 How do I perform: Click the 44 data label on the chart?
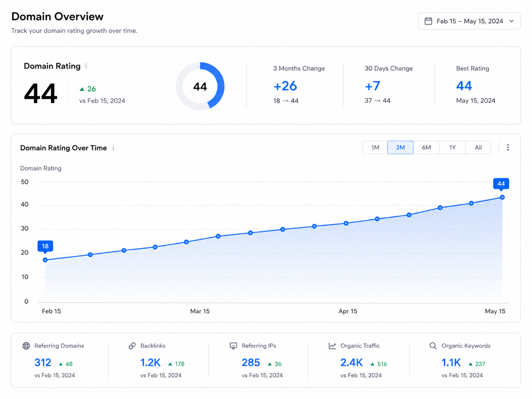501,184
